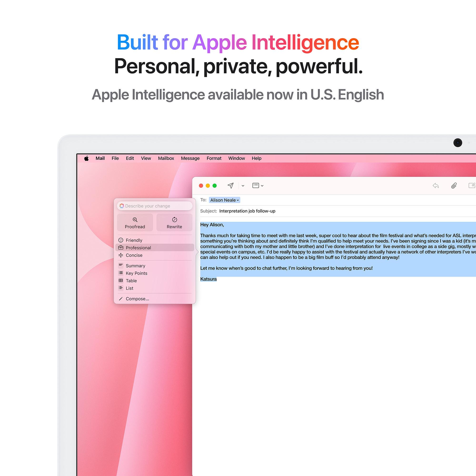Select Professional tone rewrite option
The height and width of the screenshot is (476, 476).
tap(138, 247)
